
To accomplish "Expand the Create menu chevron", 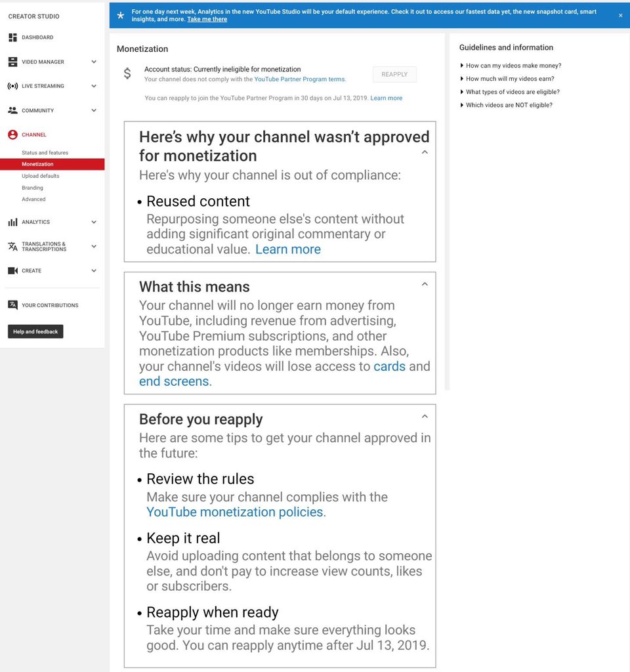I will (x=94, y=270).
